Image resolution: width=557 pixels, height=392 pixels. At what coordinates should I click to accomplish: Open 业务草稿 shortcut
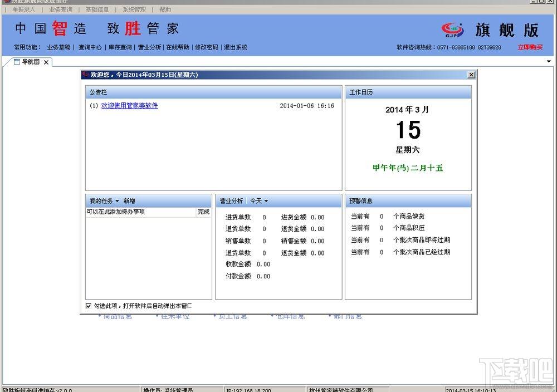click(58, 47)
